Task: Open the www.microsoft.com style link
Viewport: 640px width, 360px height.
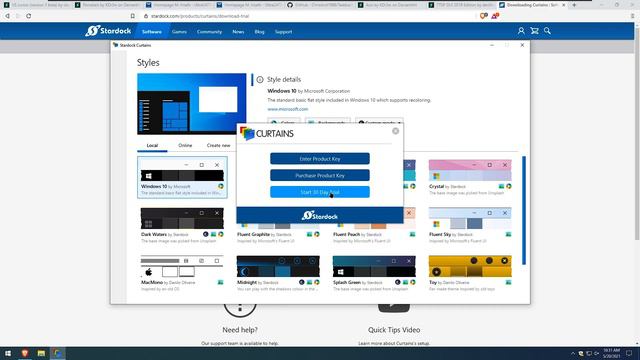Action: click(288, 109)
